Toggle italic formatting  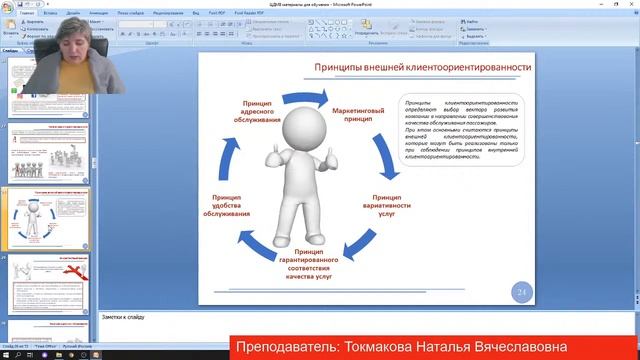click(130, 34)
